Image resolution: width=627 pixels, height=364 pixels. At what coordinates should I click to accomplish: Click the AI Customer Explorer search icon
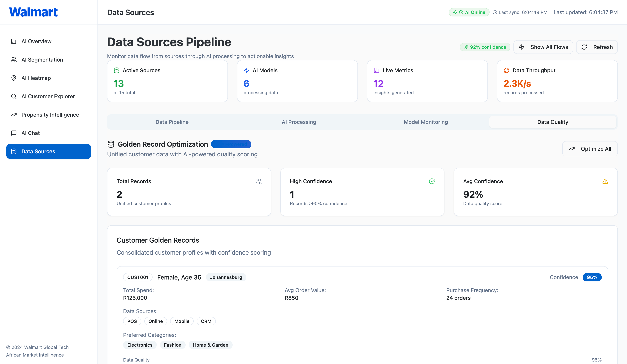click(14, 96)
